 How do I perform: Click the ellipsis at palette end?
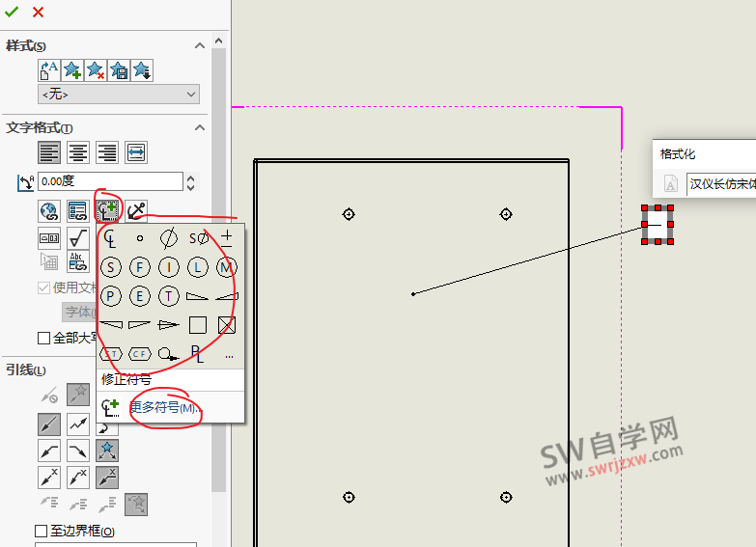pos(229,357)
